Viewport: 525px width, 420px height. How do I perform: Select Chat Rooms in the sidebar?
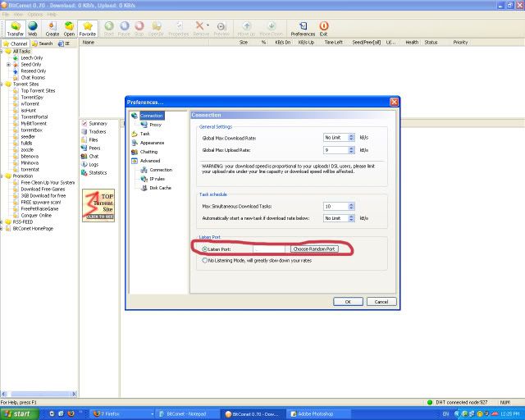pyautogui.click(x=33, y=78)
